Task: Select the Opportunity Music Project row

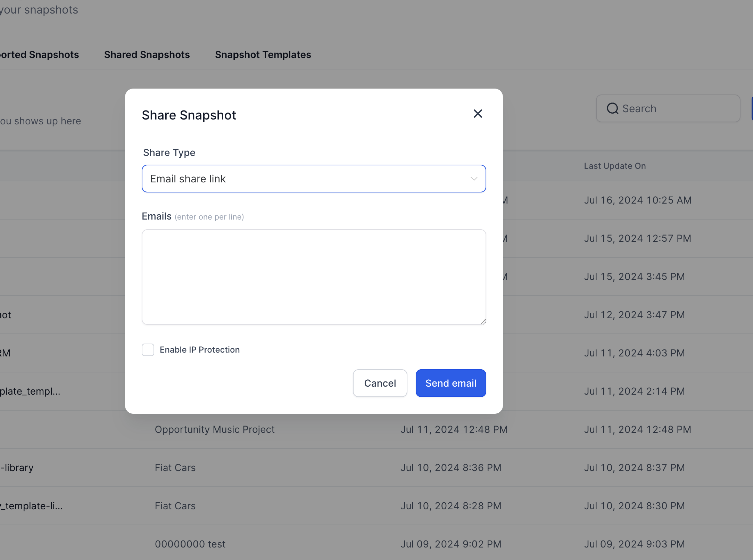Action: click(x=214, y=429)
